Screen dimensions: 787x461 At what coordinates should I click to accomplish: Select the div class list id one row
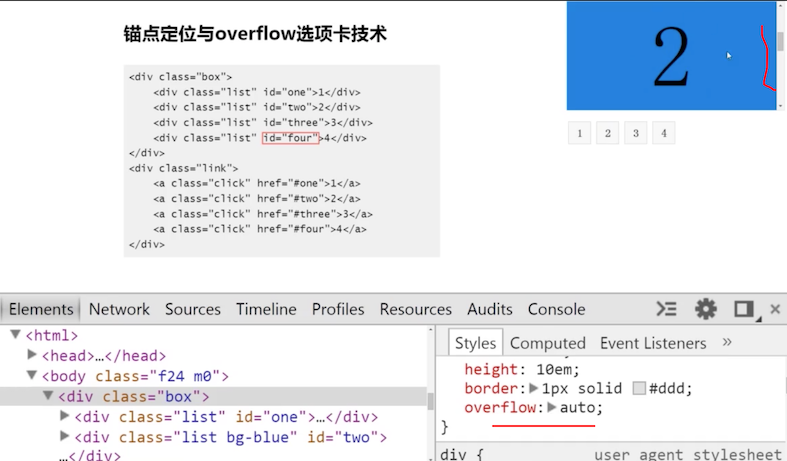pyautogui.click(x=213, y=417)
